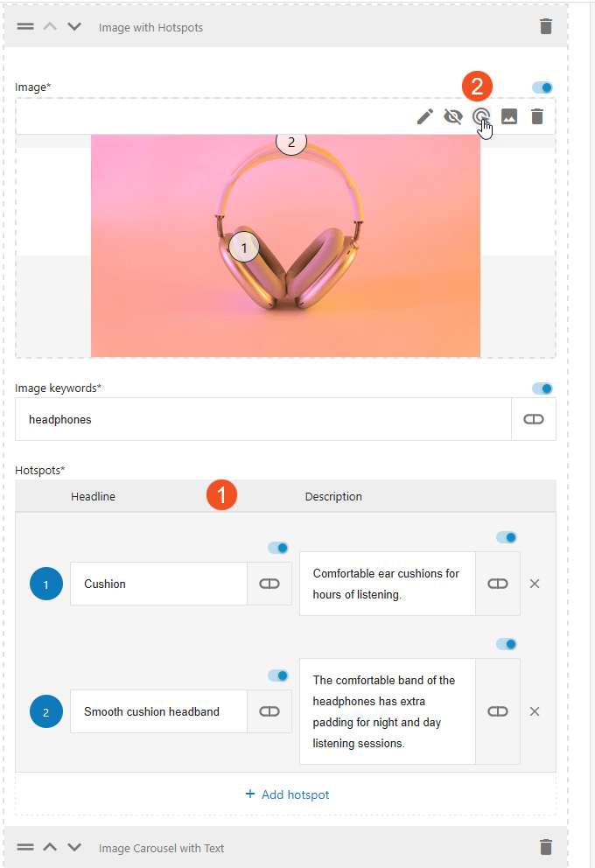
Task: Click link icon beside headphones keyword field
Action: tap(533, 419)
